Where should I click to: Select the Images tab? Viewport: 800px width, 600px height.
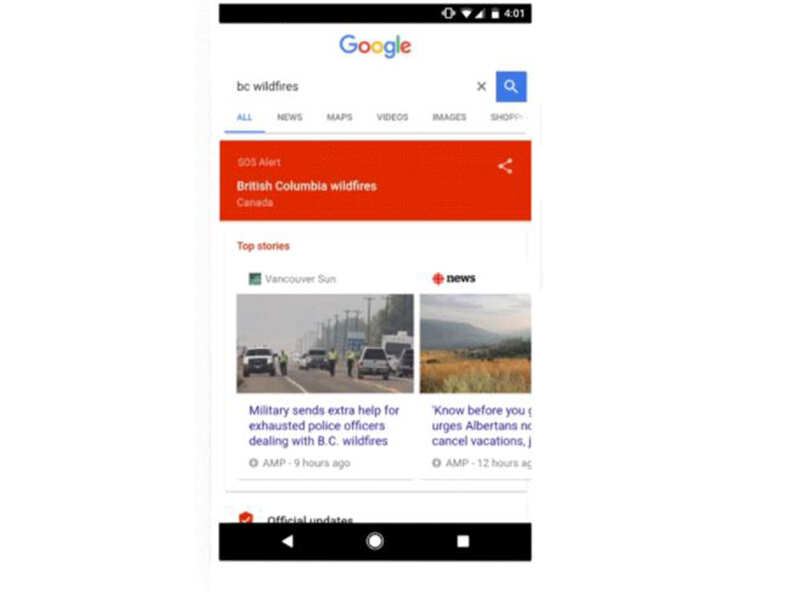pos(449,117)
